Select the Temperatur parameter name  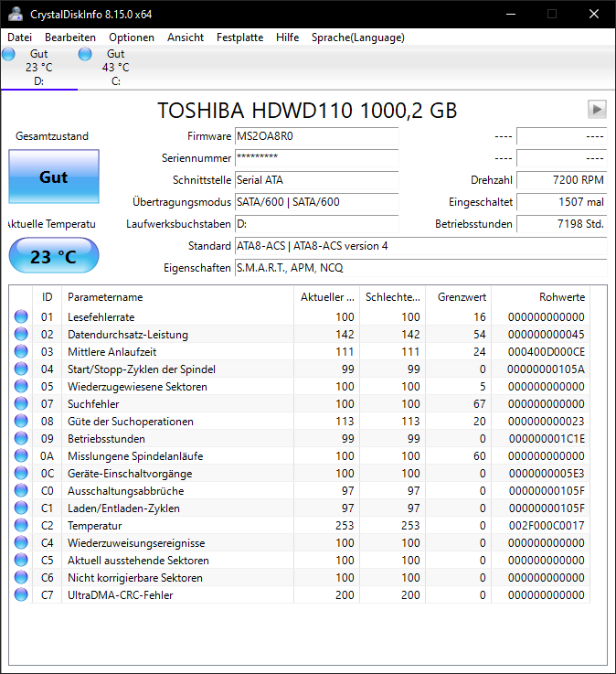94,526
